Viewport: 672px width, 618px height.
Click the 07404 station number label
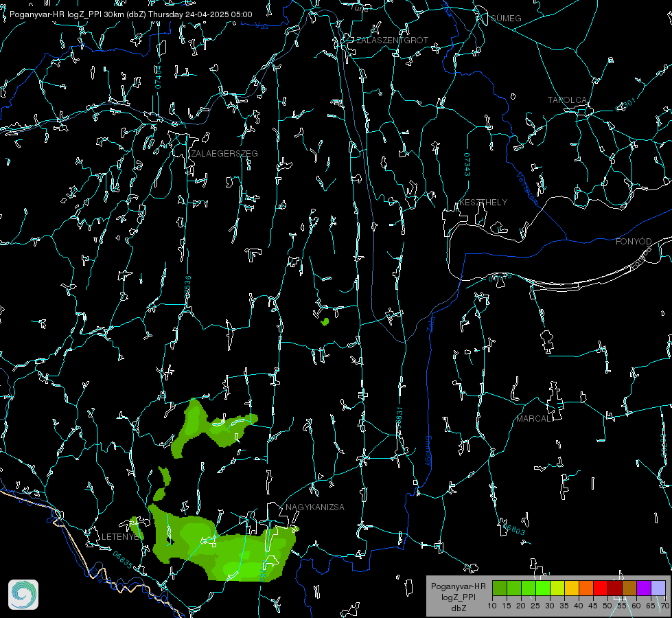(158, 77)
